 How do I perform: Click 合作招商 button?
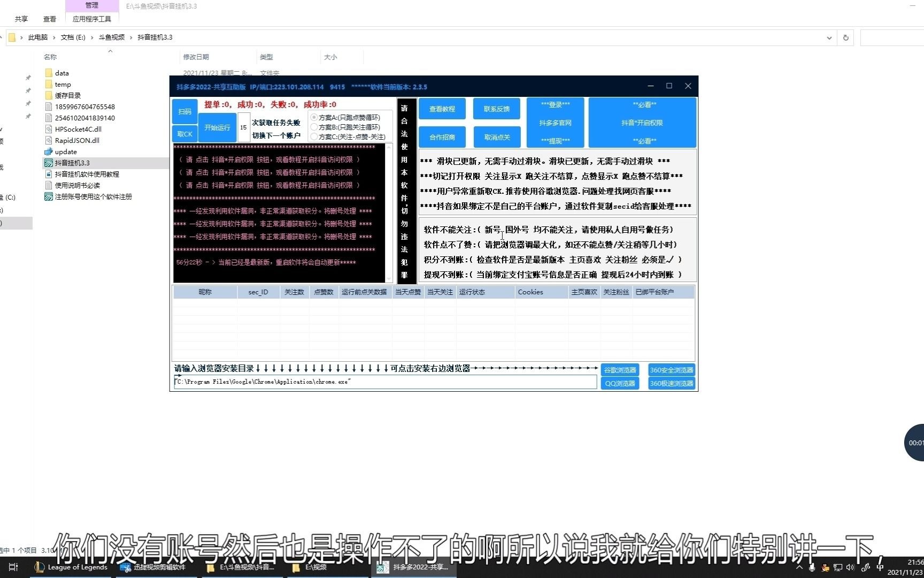point(442,137)
